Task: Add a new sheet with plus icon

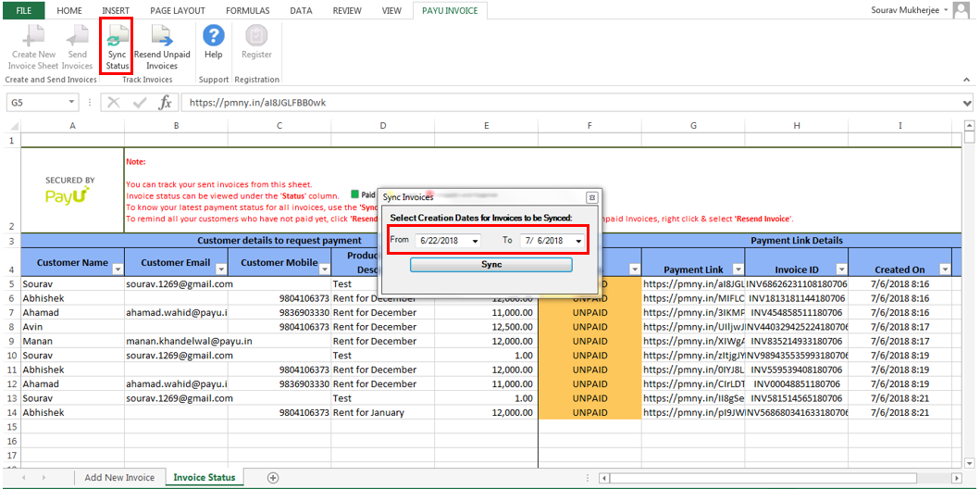Action: (273, 477)
